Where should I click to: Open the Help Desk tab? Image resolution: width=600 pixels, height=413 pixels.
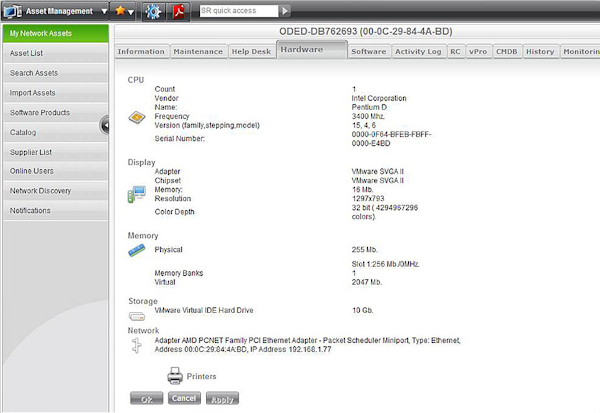point(251,52)
